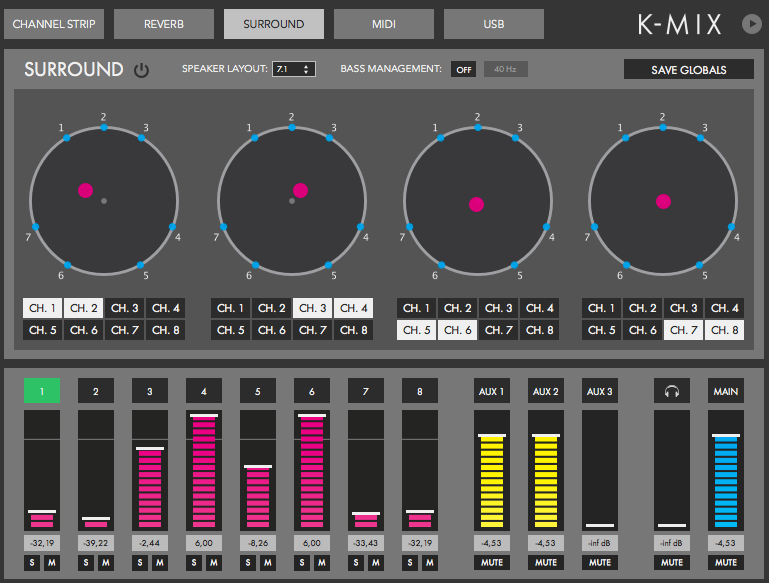769x583 pixels.
Task: Open the Speaker Layout 7.1 dropdown
Action: pos(294,69)
